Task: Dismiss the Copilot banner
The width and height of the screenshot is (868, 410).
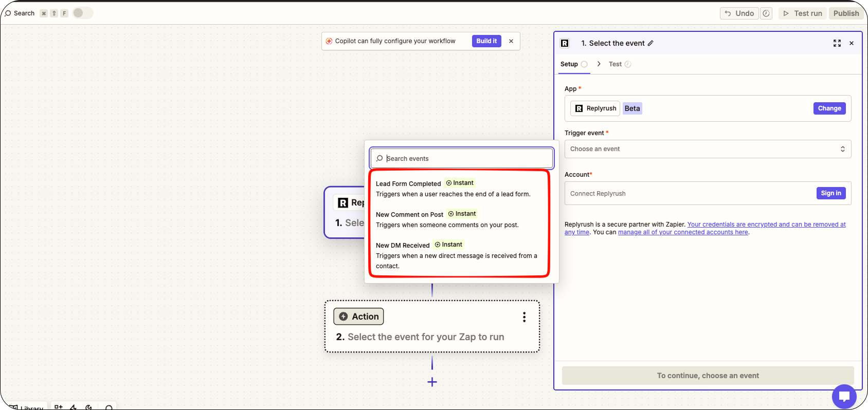Action: (x=511, y=41)
